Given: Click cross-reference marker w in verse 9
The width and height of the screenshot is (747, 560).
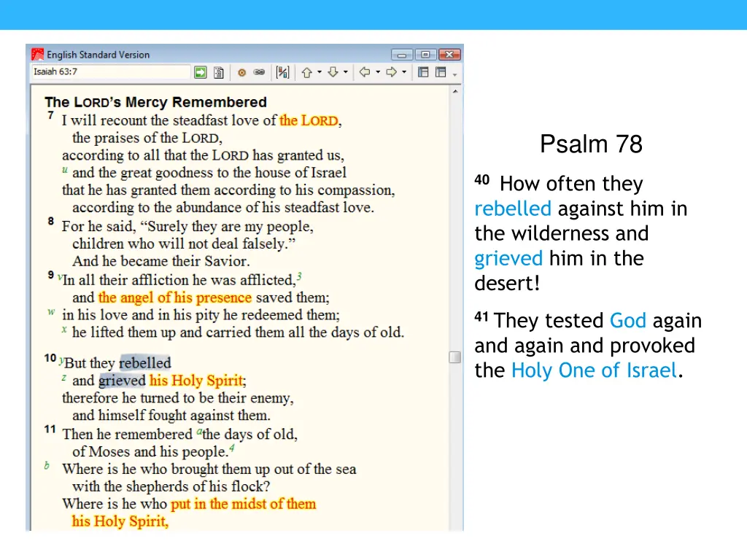Looking at the screenshot, I should (x=51, y=312).
